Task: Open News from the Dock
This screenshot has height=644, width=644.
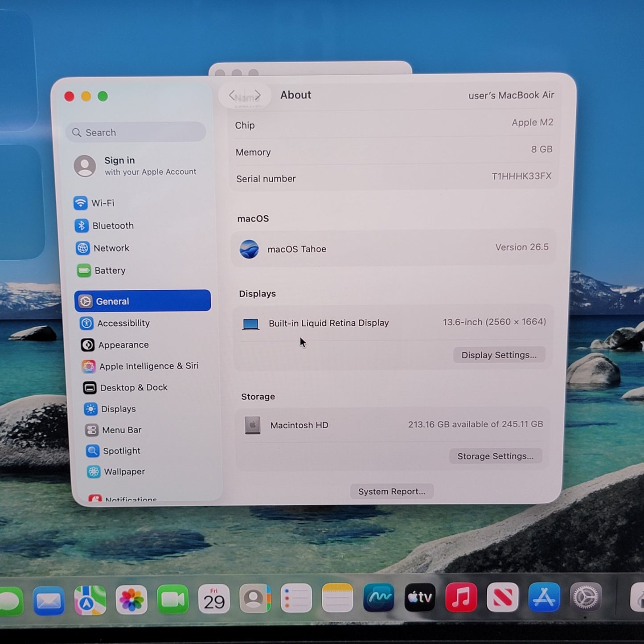Action: [x=502, y=597]
